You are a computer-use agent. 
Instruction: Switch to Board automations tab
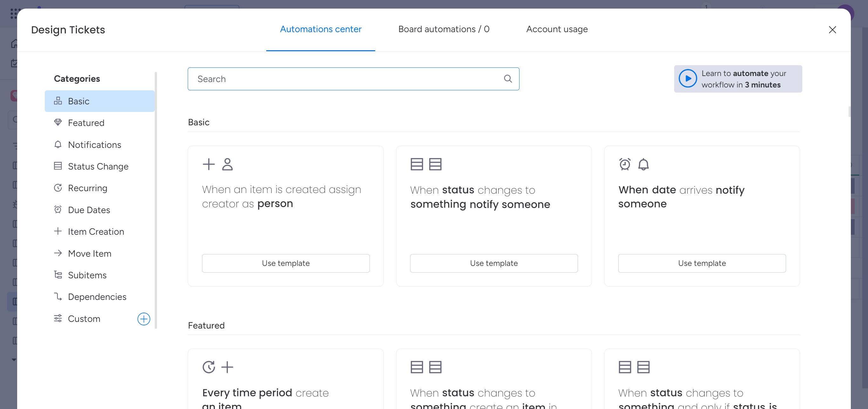[444, 29]
